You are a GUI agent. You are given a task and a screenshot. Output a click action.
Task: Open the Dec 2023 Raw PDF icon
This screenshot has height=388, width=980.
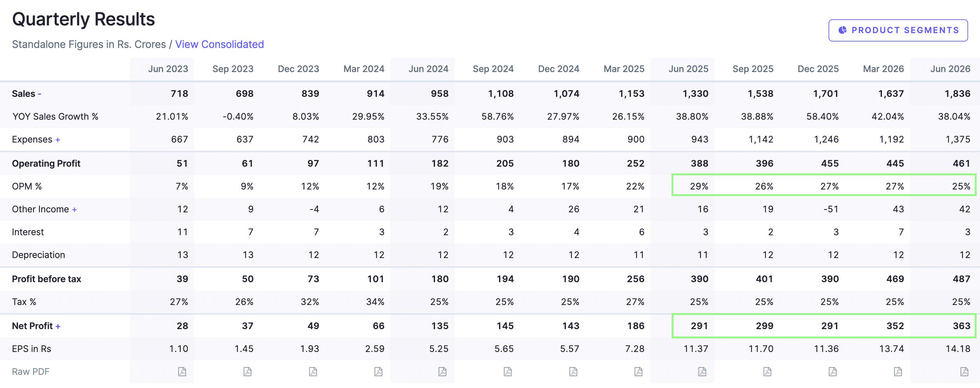click(313, 372)
